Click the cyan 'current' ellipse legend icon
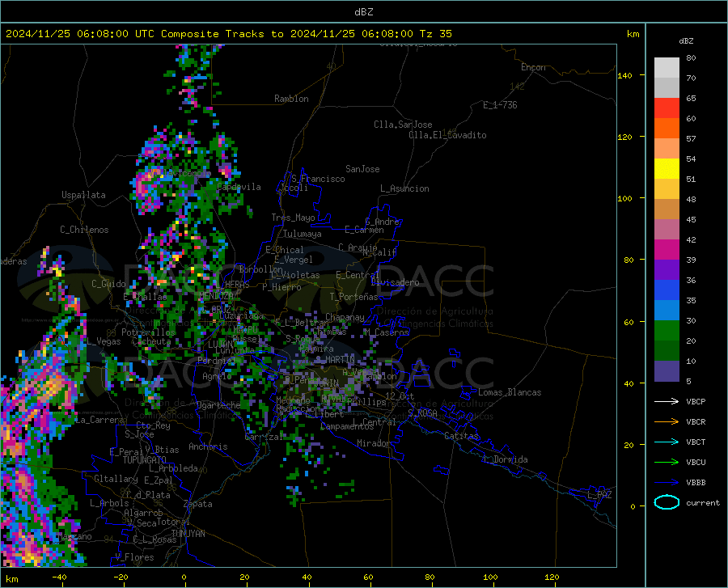The height and width of the screenshot is (588, 728). click(x=667, y=502)
